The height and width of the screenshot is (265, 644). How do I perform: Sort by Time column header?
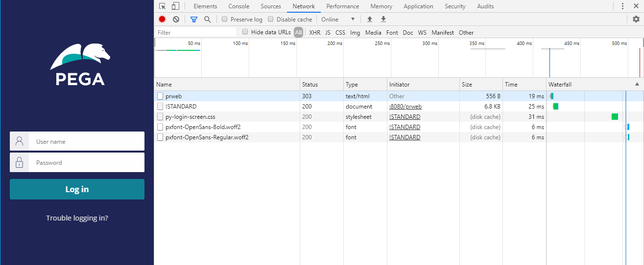click(x=525, y=85)
